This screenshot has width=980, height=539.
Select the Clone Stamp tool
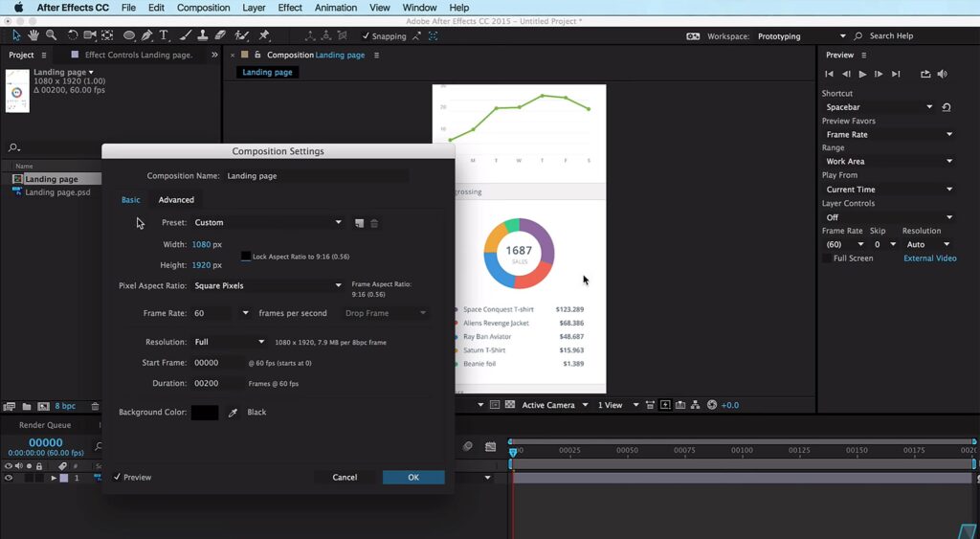202,35
